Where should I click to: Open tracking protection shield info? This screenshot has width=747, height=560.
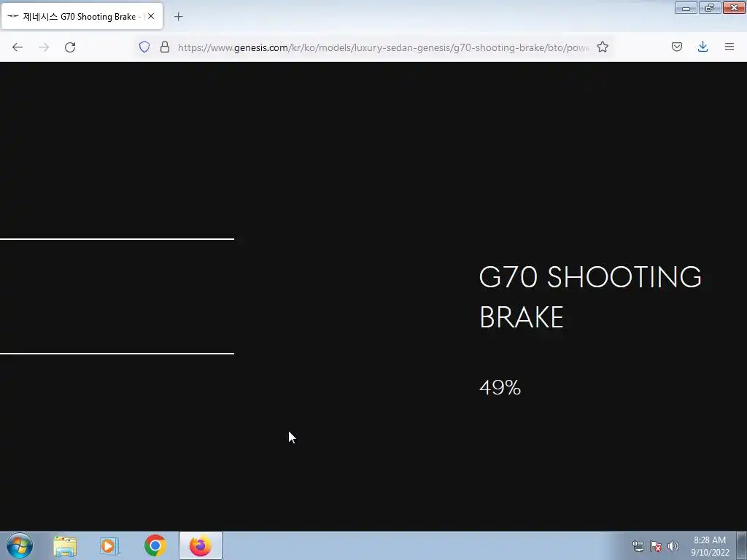144,47
